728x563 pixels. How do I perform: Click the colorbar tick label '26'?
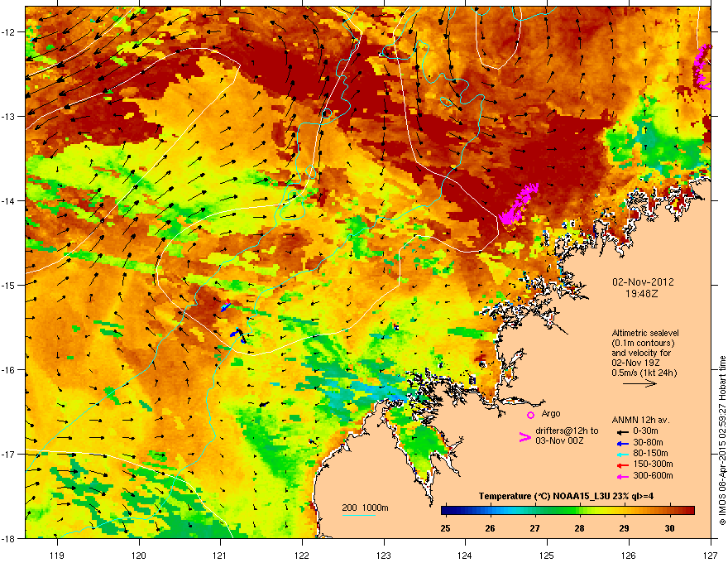tap(490, 528)
